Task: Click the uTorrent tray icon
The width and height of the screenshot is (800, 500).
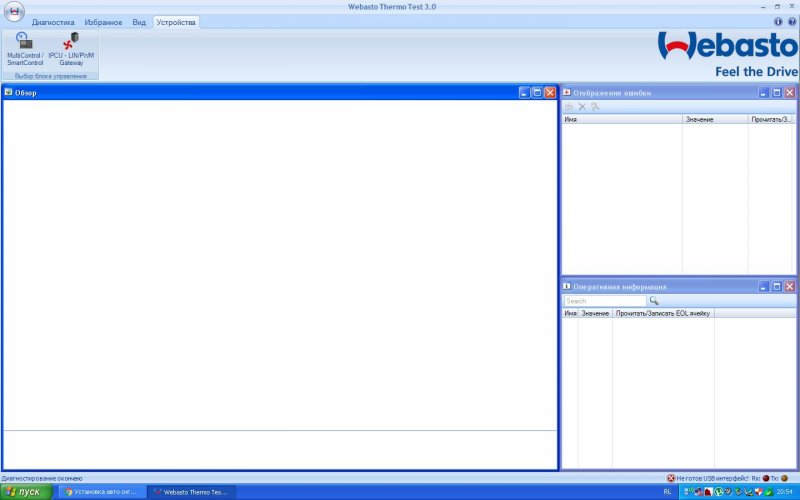Action: (x=720, y=492)
